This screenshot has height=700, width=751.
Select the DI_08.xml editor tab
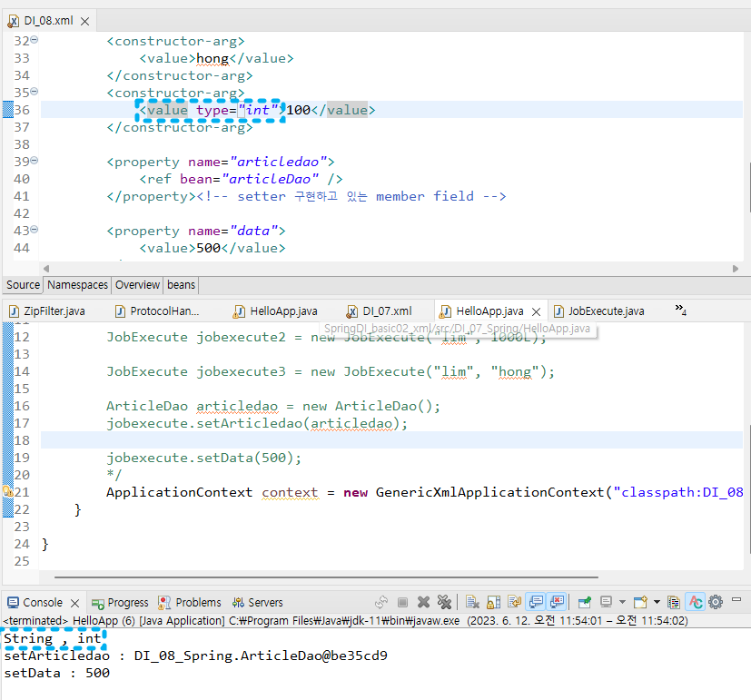(x=48, y=21)
